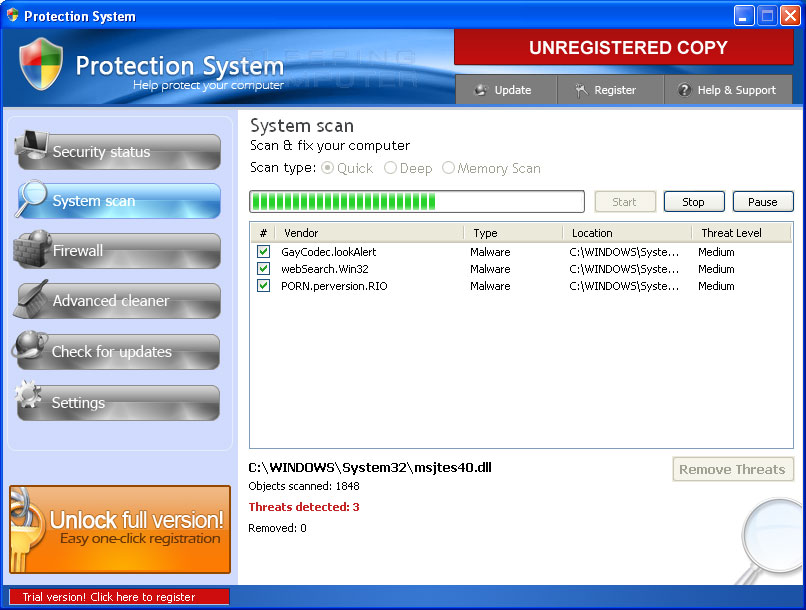Screen dimensions: 806x610
Task: Choose the Memory Scan radio option
Action: point(448,169)
